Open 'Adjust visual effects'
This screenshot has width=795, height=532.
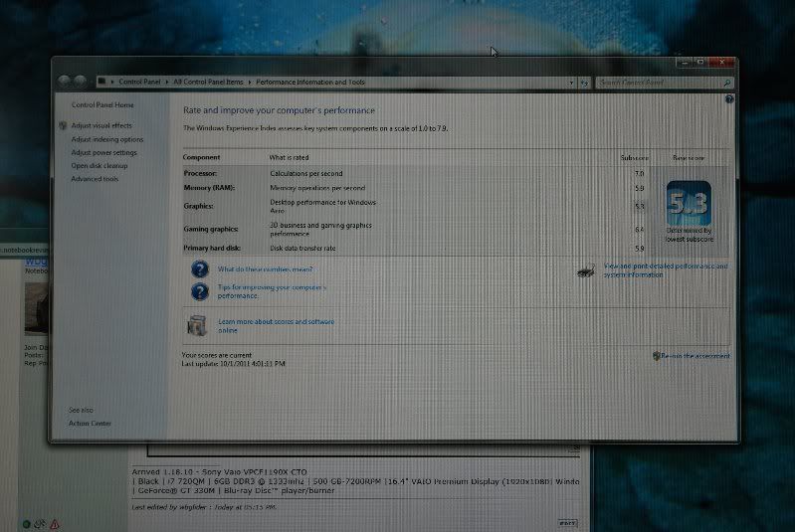(x=101, y=125)
